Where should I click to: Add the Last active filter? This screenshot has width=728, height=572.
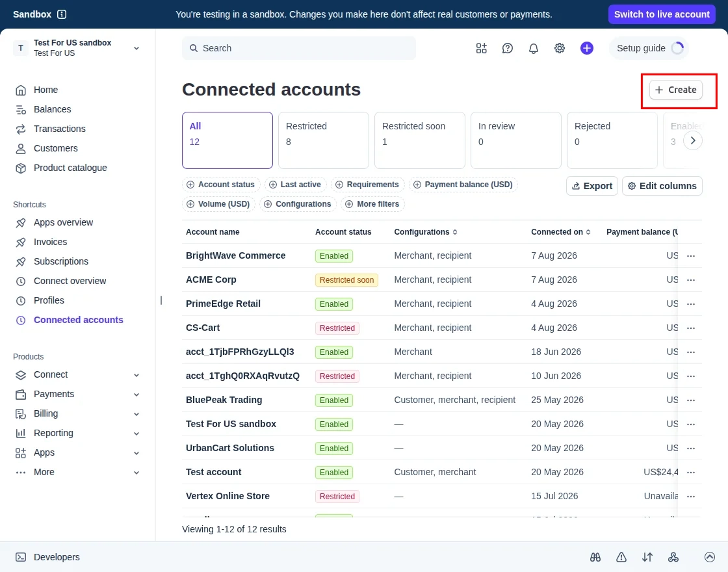click(x=295, y=185)
